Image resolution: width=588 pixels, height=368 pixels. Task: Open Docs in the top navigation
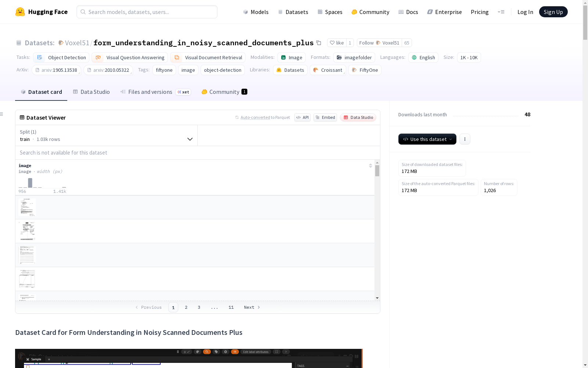[408, 12]
